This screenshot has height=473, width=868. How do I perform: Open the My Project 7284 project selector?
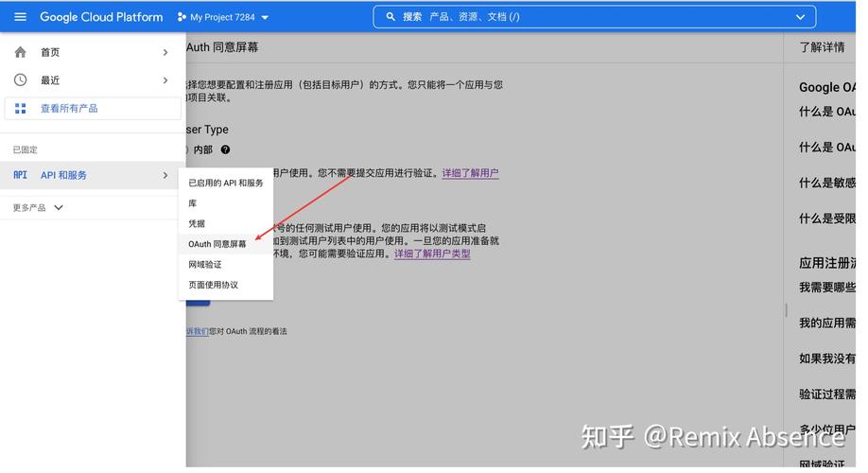pos(223,17)
